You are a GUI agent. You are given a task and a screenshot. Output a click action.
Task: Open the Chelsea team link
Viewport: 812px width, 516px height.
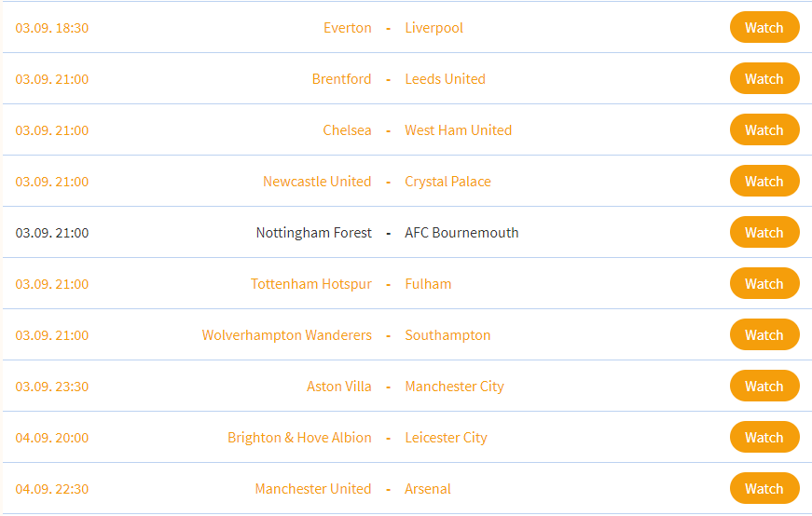pos(347,130)
